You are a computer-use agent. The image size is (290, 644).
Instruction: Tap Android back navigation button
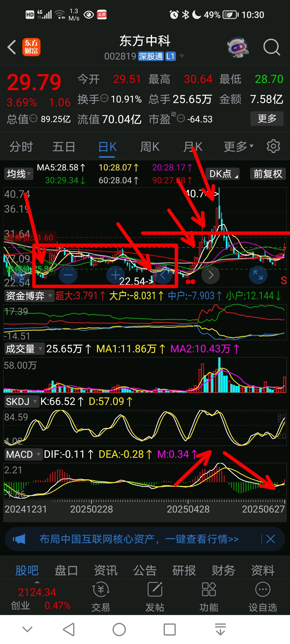click(69, 630)
